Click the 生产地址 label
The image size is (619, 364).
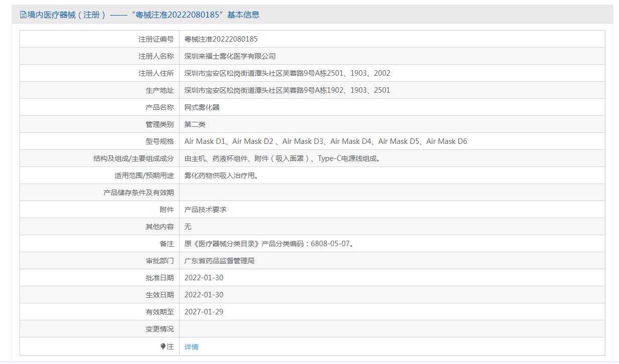click(160, 90)
